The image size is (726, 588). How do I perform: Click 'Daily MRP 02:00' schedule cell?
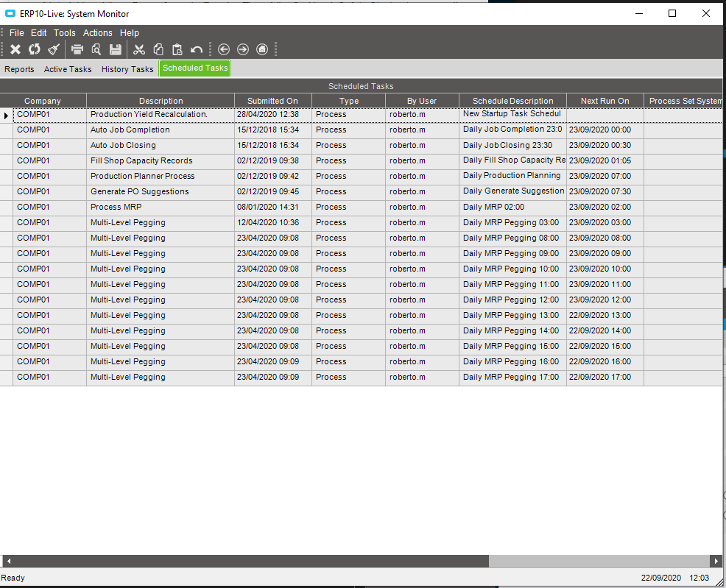tap(512, 208)
